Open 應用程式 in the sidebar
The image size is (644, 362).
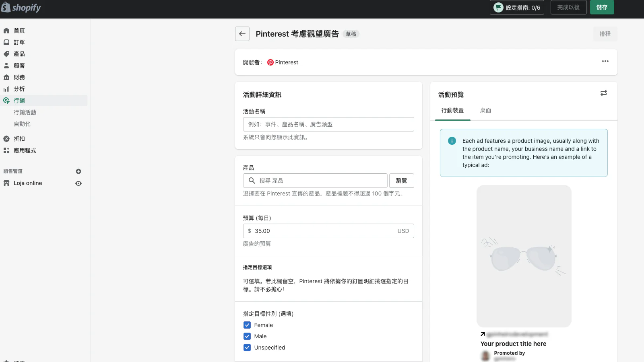25,150
